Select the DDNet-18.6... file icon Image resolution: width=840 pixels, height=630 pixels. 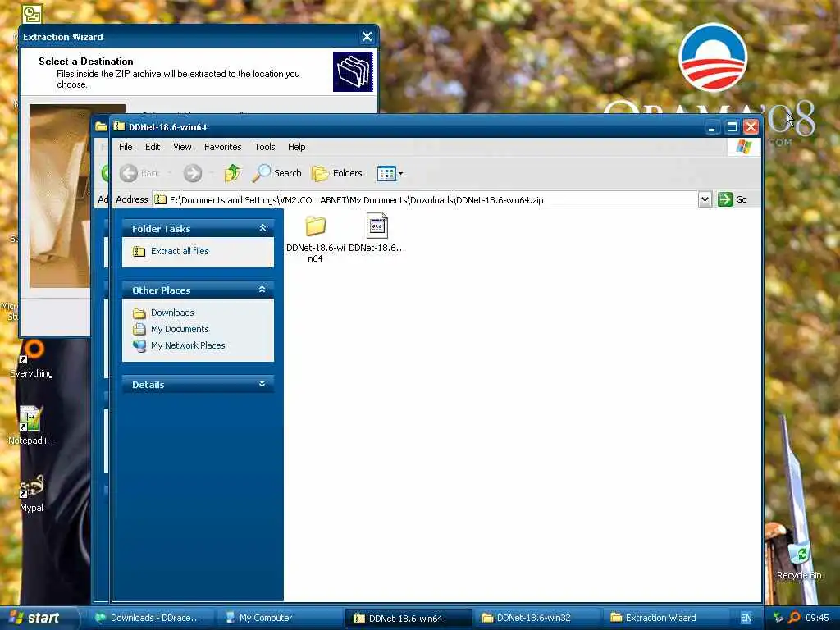[x=377, y=226]
